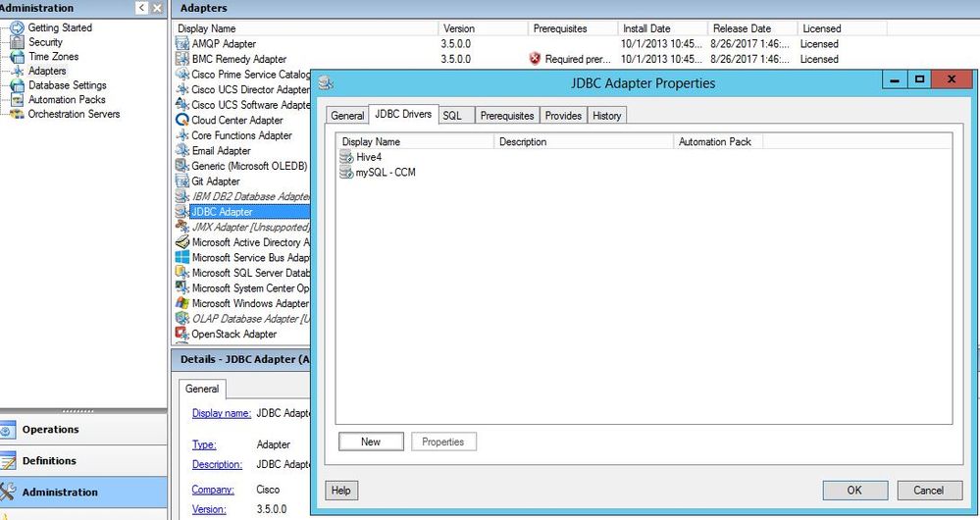
Task: Click the Generic (Microsoft OLEDB) icon
Action: click(x=181, y=166)
